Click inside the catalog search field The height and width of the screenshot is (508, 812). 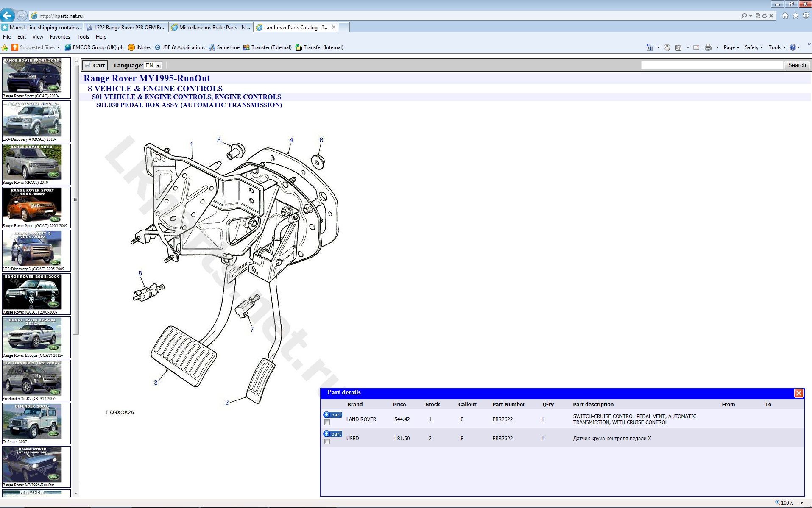[x=712, y=65]
